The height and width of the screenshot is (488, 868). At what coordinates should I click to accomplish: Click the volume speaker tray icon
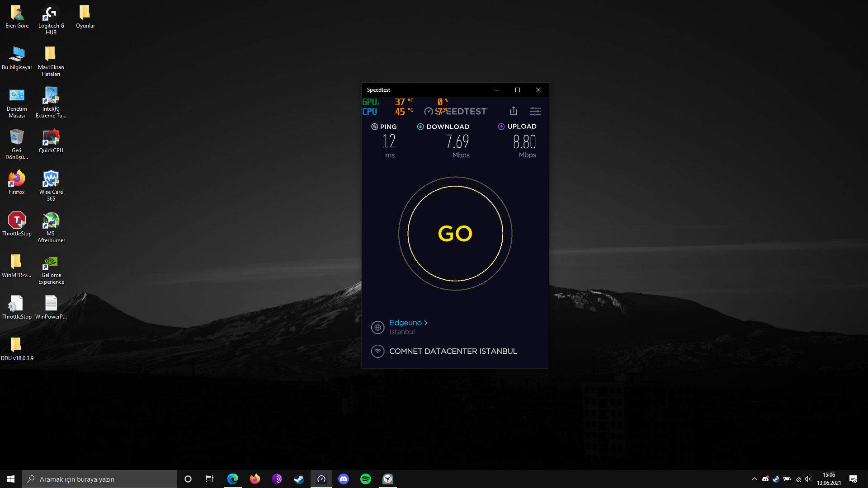coord(808,479)
